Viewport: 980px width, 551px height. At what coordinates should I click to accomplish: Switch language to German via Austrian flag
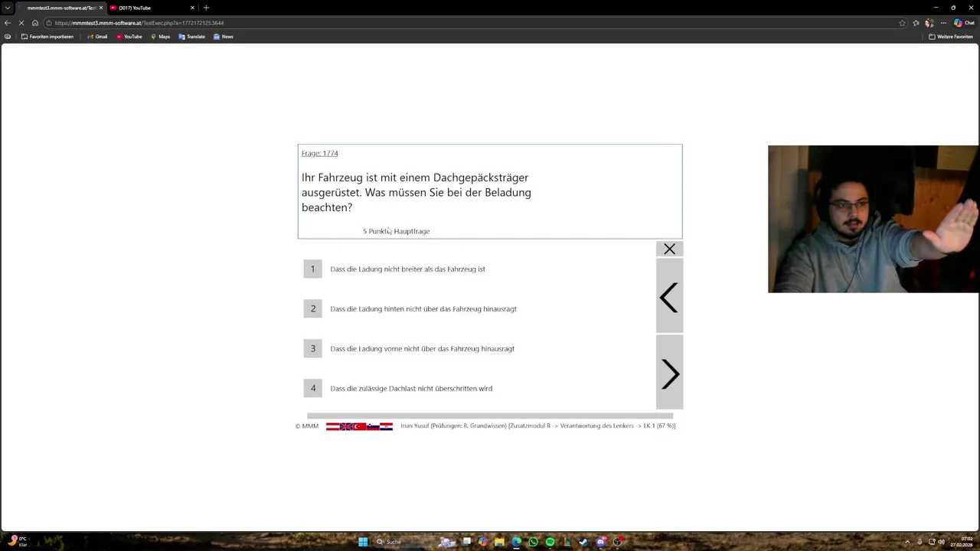click(332, 426)
